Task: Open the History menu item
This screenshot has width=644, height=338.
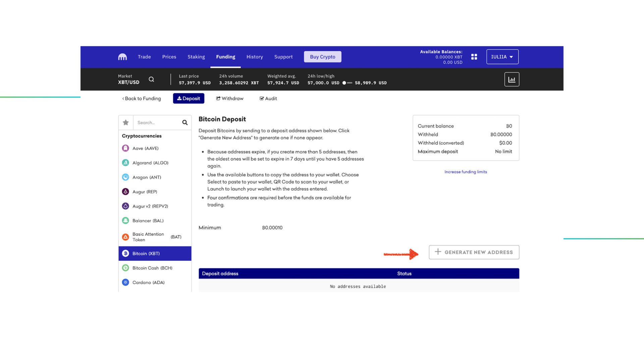Action: [x=255, y=57]
